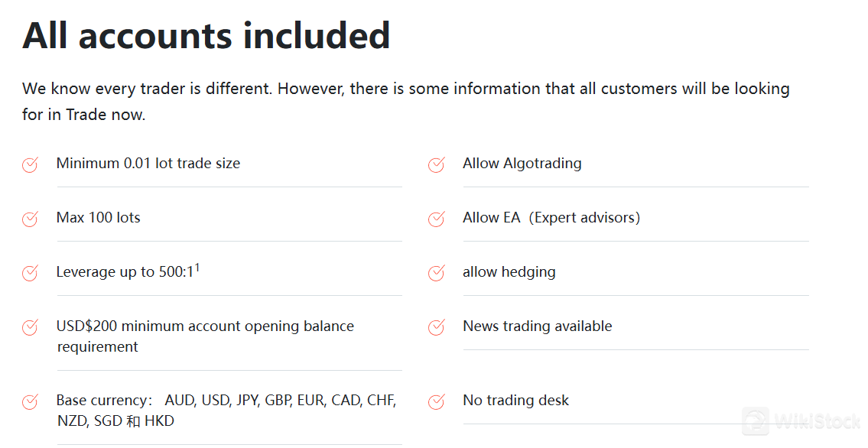Click checkmark icon beside Leverage up to 500:1
The image size is (868, 448).
coord(30,273)
